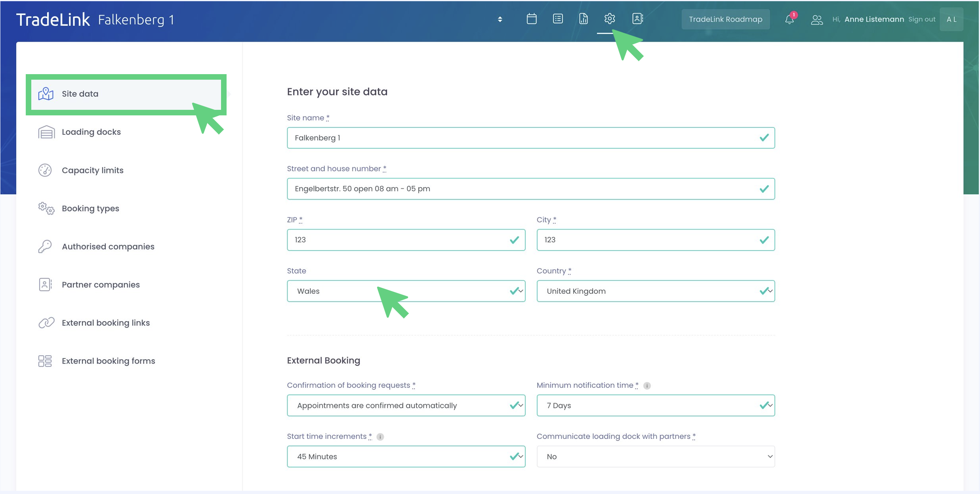
Task: Open External booking links in sidebar
Action: point(105,323)
